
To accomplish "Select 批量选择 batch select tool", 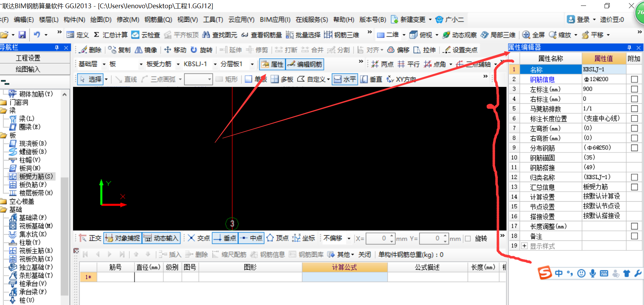I will [x=303, y=35].
